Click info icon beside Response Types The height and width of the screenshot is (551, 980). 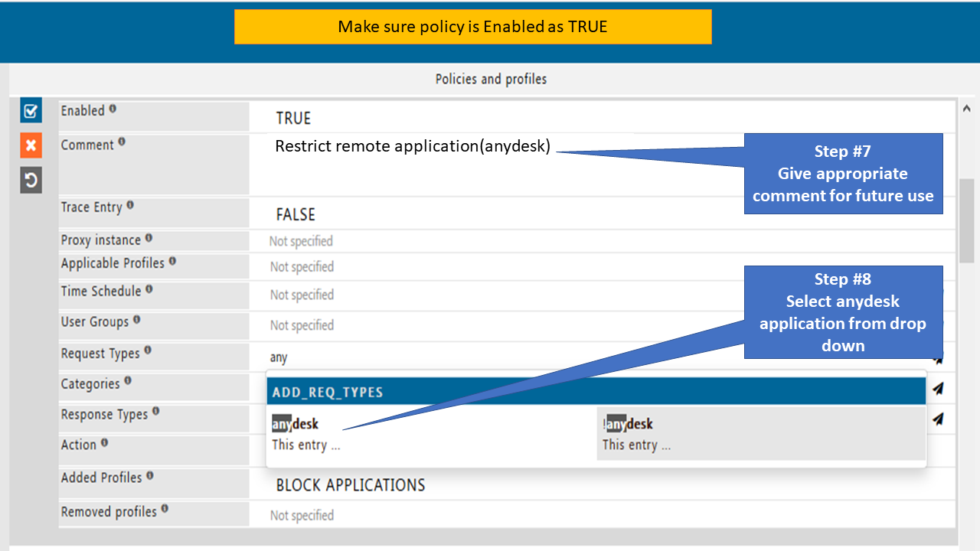(x=155, y=412)
